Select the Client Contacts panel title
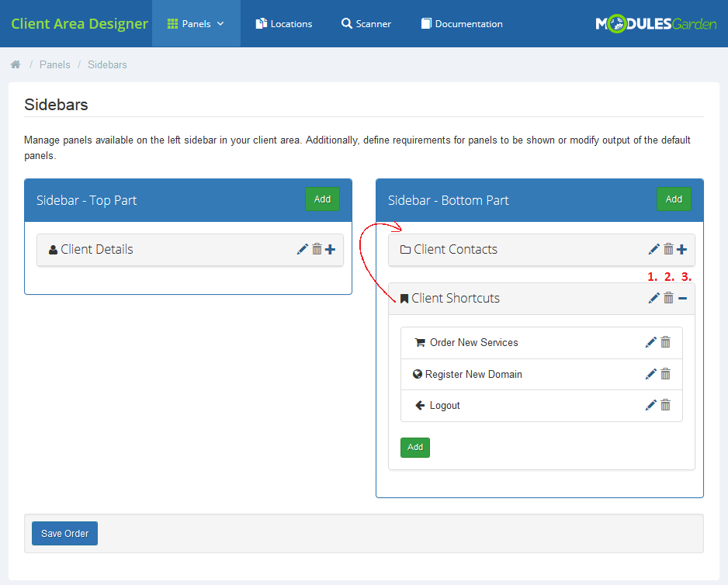Image resolution: width=728 pixels, height=585 pixels. (x=456, y=249)
